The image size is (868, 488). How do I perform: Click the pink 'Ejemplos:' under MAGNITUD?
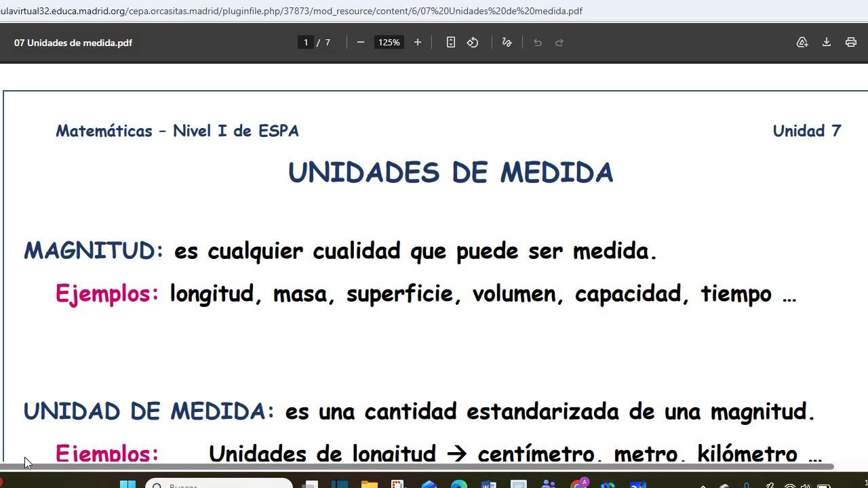pos(107,293)
